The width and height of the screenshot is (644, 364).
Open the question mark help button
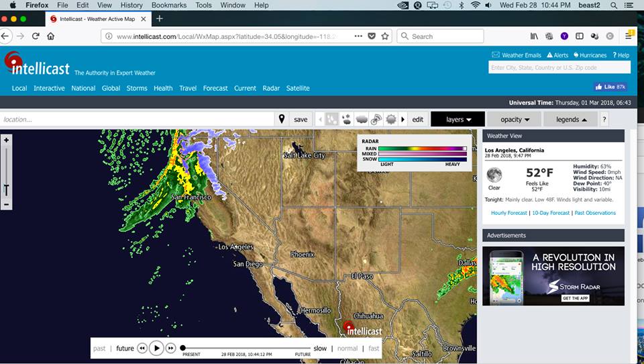click(x=604, y=120)
